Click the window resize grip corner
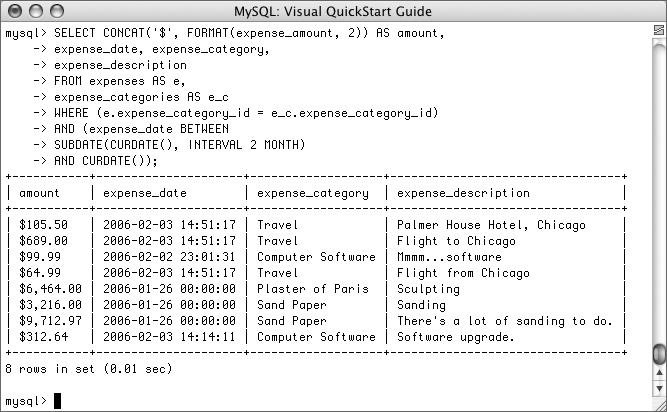This screenshot has height=412, width=667. (x=659, y=403)
